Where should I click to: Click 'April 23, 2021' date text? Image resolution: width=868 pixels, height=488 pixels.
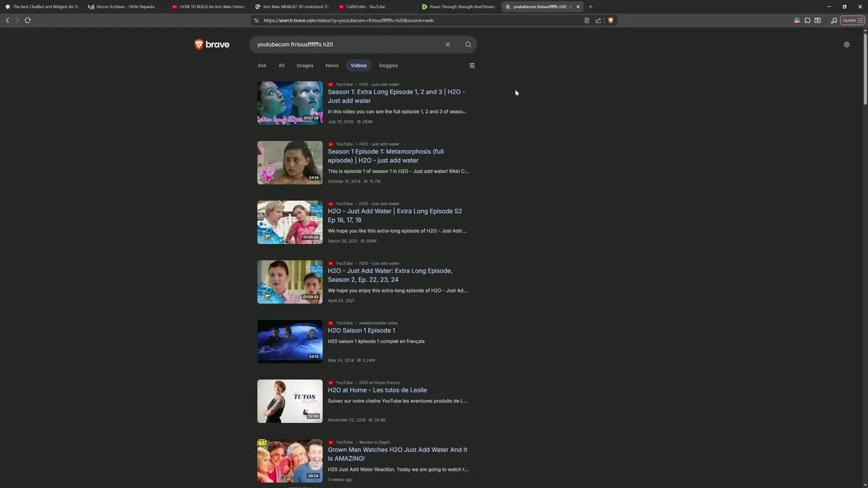click(341, 301)
